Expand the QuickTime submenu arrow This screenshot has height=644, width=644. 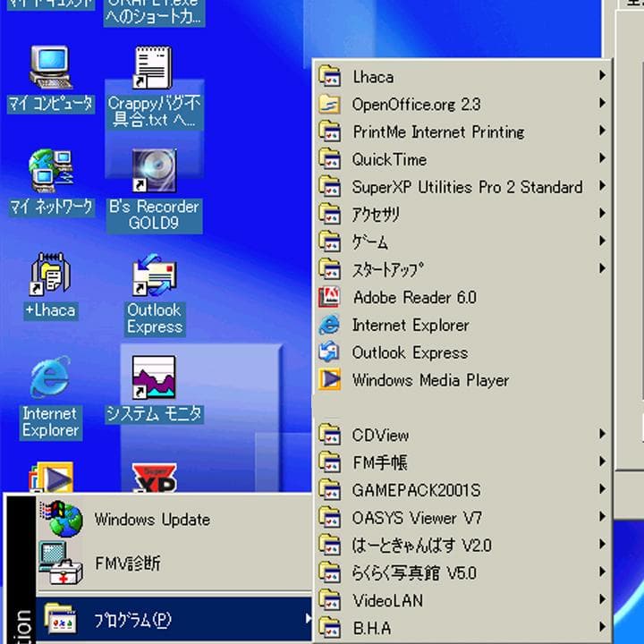pyautogui.click(x=602, y=158)
